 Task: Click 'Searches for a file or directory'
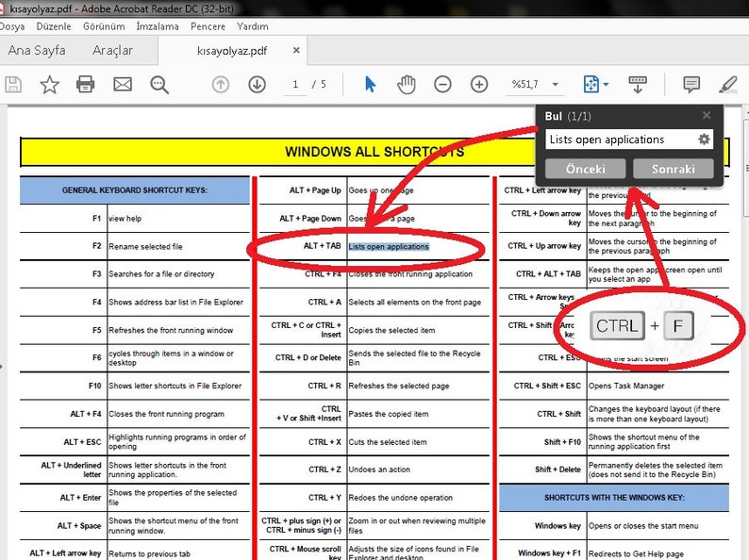tap(161, 274)
